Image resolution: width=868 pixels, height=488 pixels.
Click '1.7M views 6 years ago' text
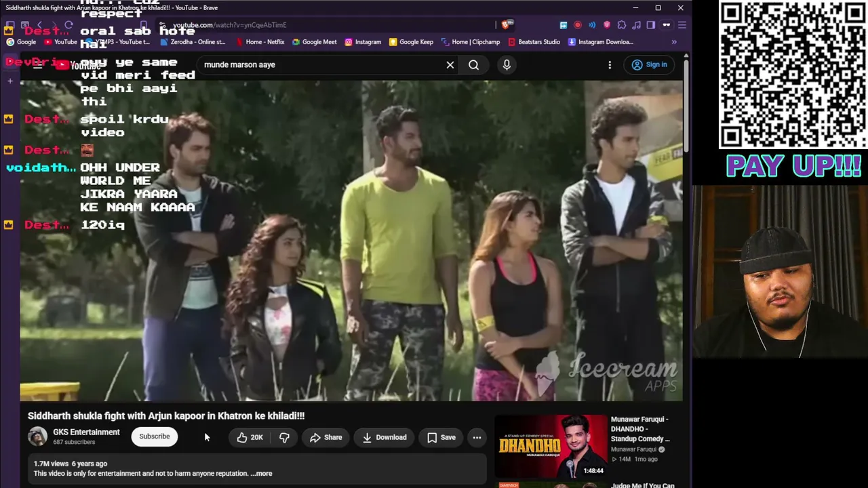[x=71, y=464]
